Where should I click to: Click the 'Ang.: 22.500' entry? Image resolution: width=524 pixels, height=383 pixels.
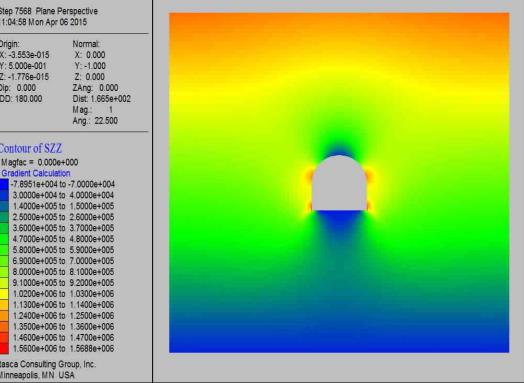[95, 121]
